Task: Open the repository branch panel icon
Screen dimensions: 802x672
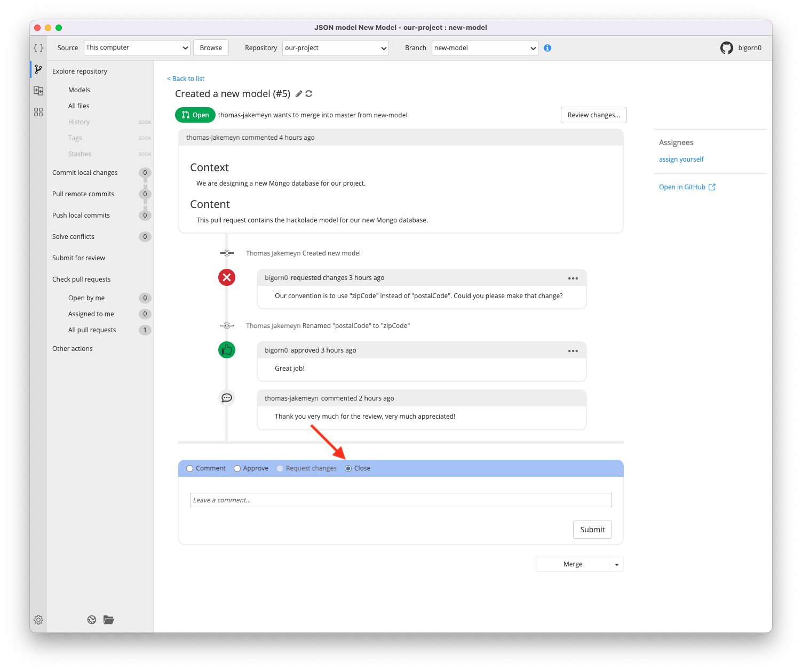Action: click(38, 69)
